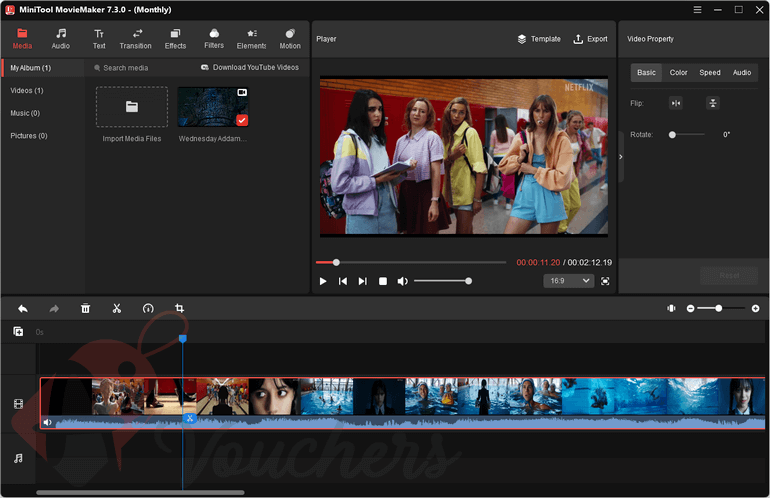
Task: Open the speed control icon above timeline
Action: pos(148,309)
